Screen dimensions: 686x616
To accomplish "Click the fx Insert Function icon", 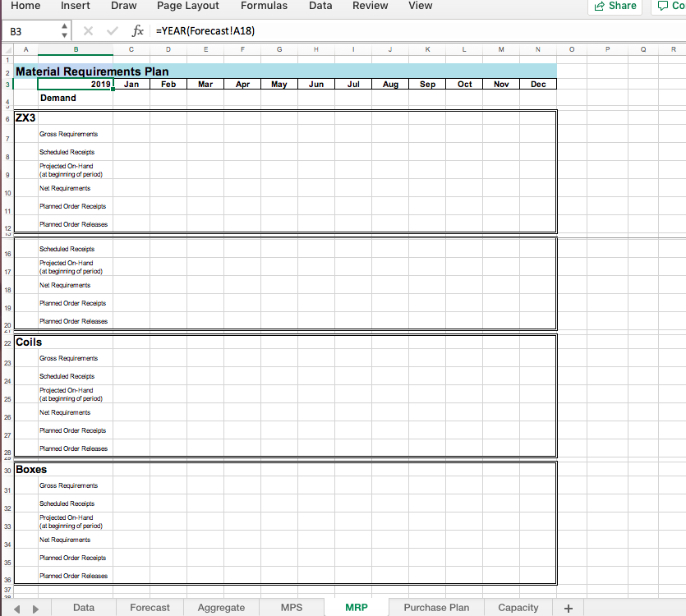I will [x=136, y=30].
